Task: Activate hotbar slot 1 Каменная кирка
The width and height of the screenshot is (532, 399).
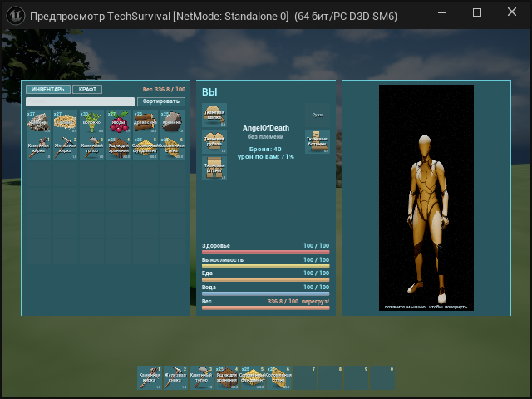Action: tap(150, 377)
